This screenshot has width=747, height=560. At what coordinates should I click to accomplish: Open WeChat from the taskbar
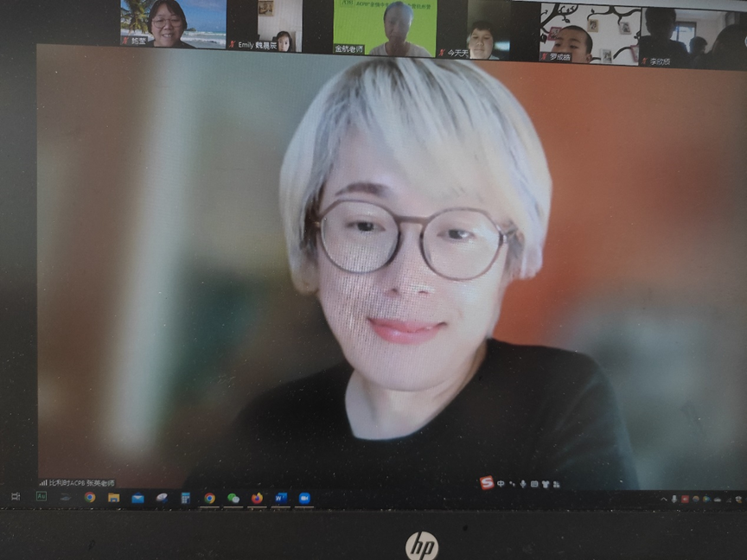233,499
